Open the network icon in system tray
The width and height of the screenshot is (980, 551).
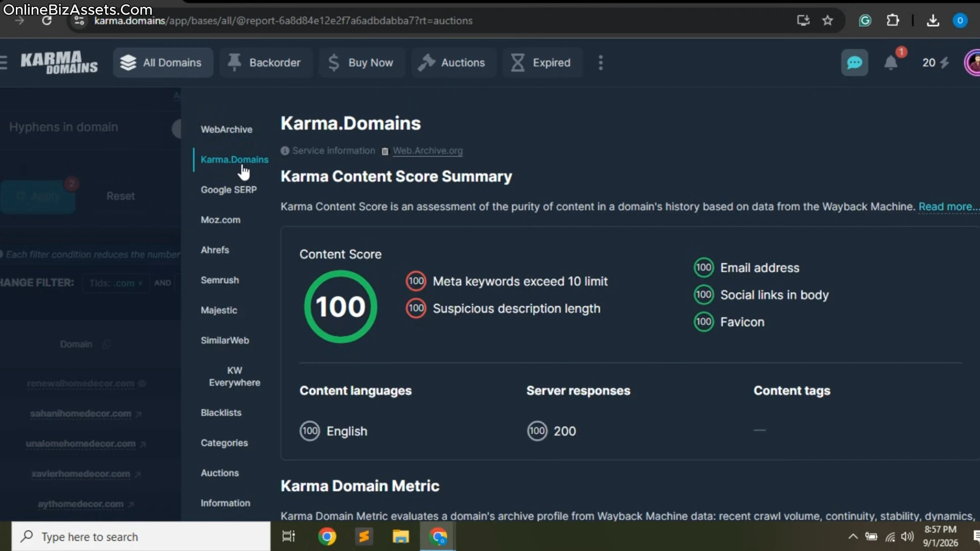[x=890, y=537]
